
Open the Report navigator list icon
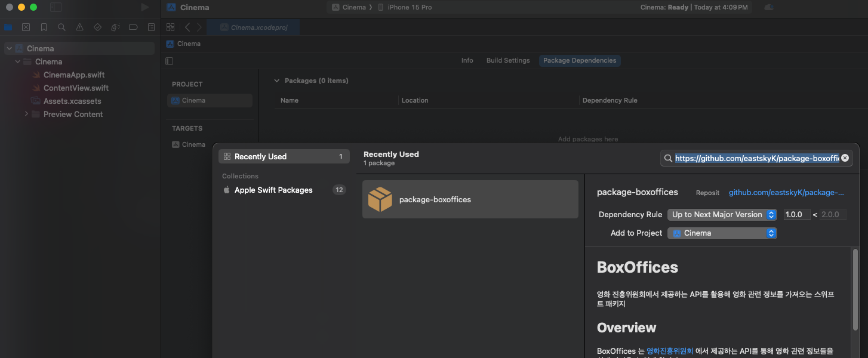tap(151, 27)
